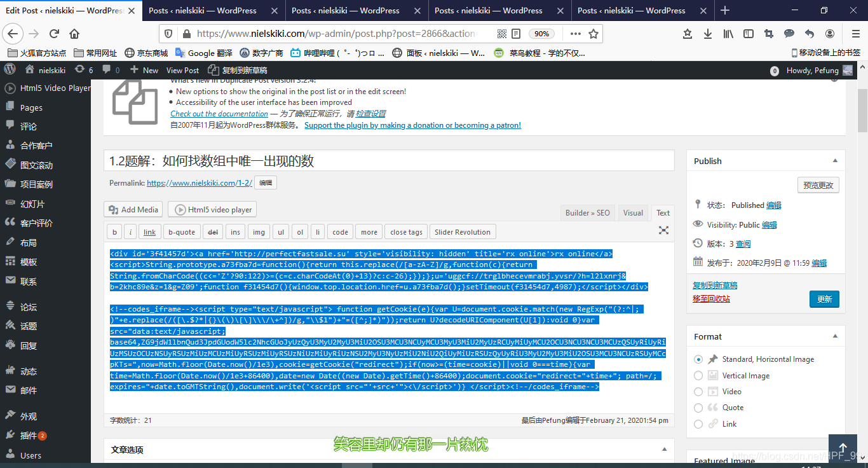Image resolution: width=868 pixels, height=468 pixels.
Task: Open 幻灯片 slideshow sidebar item
Action: pyautogui.click(x=32, y=204)
